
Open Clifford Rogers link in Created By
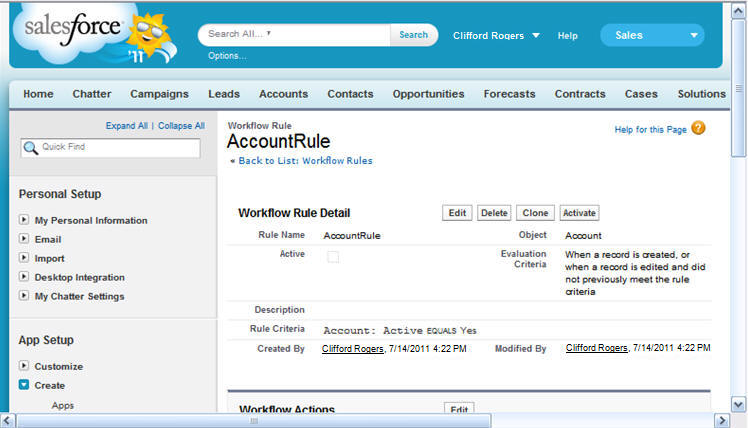click(353, 349)
